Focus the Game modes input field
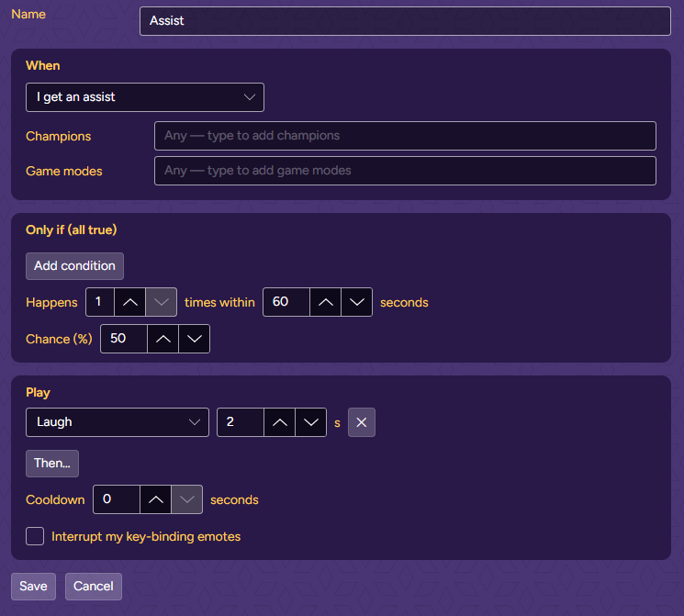 (405, 171)
